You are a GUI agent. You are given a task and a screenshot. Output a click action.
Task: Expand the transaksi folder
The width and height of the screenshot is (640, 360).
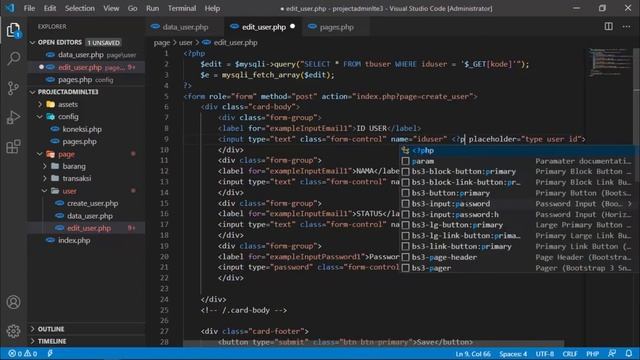pyautogui.click(x=45, y=178)
